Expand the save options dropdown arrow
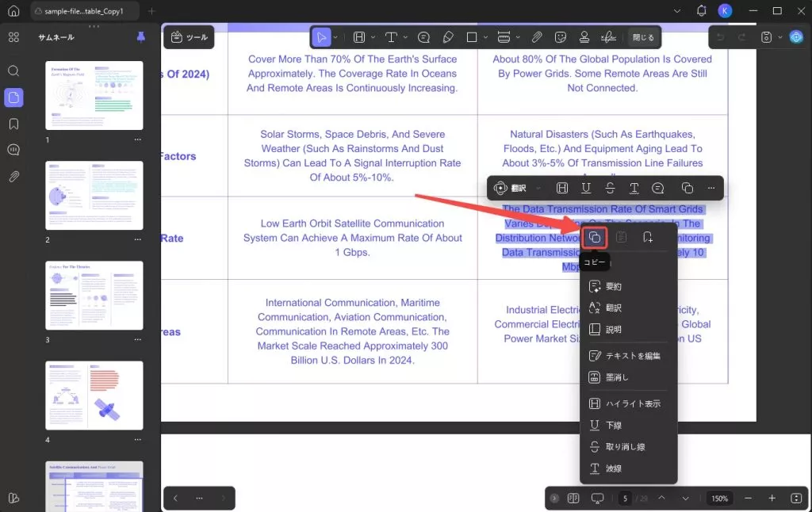Viewport: 812px width, 512px height. 780,37
